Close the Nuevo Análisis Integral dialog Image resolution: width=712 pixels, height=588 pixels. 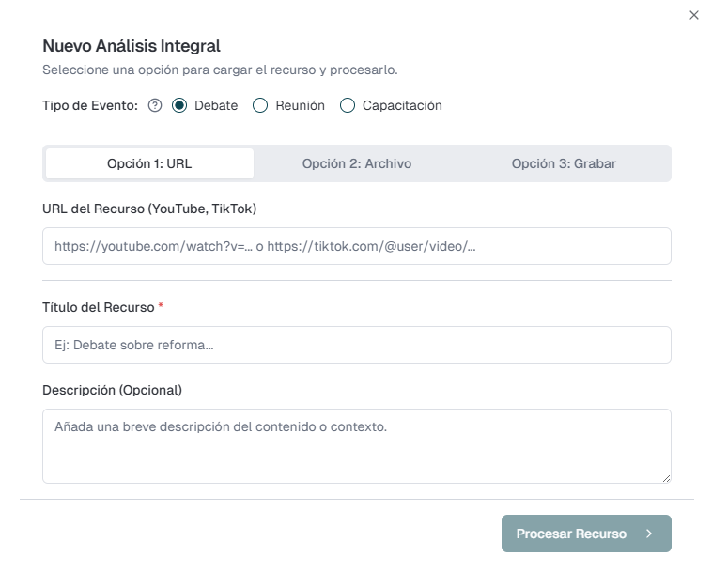click(x=694, y=15)
